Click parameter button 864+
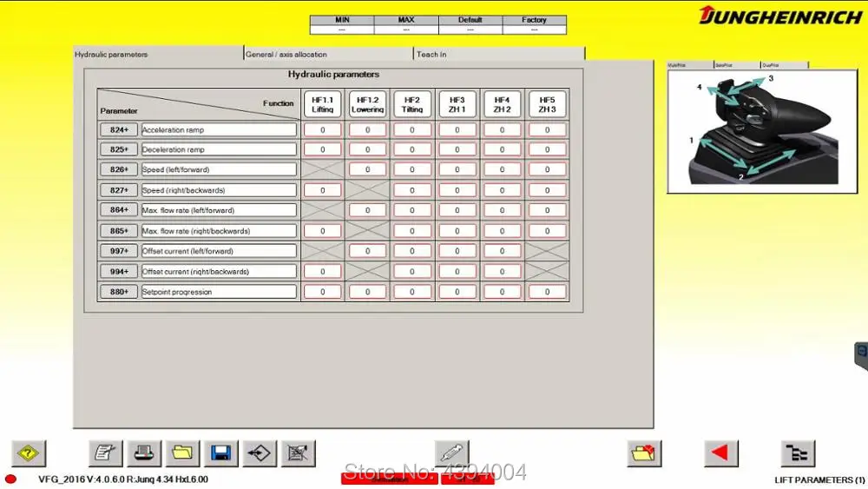This screenshot has height=489, width=868. [x=119, y=210]
